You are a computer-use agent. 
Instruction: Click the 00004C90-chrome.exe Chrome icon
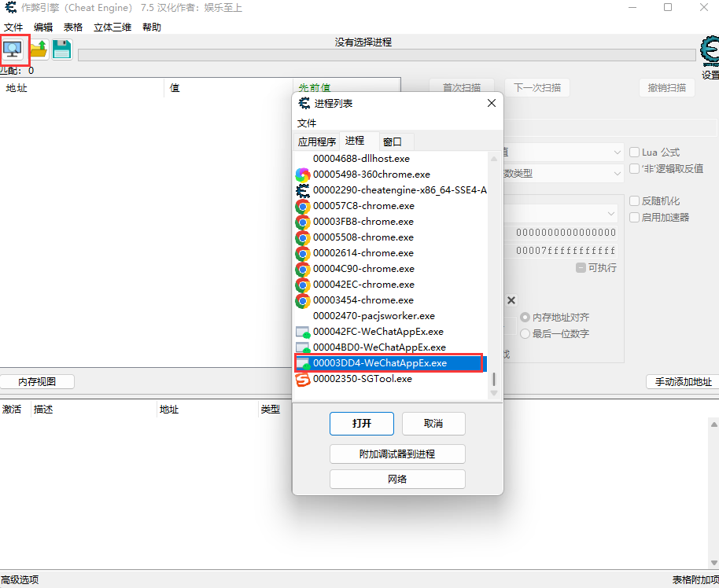coord(303,269)
